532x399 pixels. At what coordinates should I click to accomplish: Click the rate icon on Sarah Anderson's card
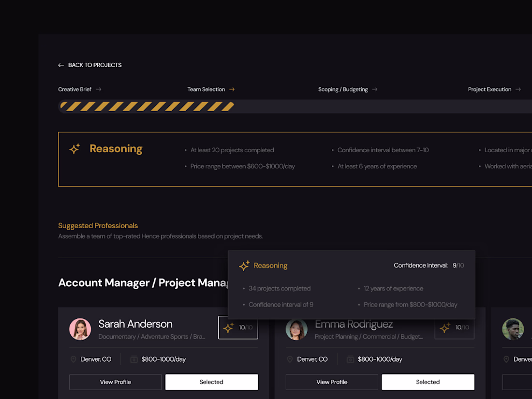pos(134,359)
